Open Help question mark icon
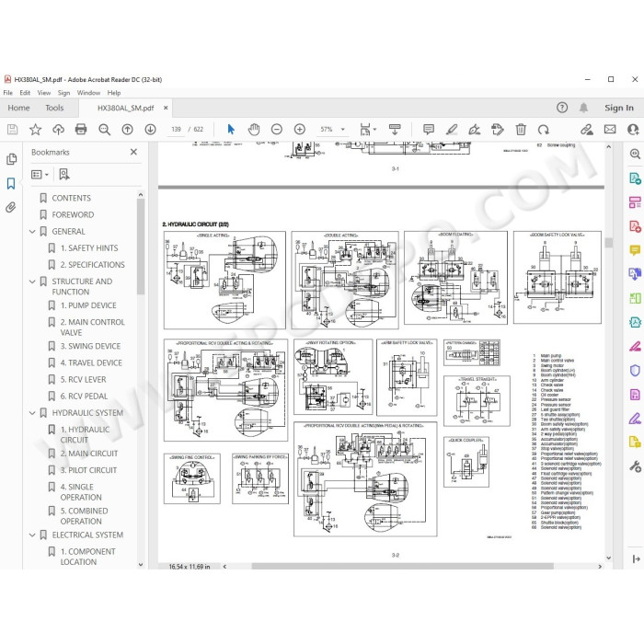The width and height of the screenshot is (644, 644). point(562,108)
